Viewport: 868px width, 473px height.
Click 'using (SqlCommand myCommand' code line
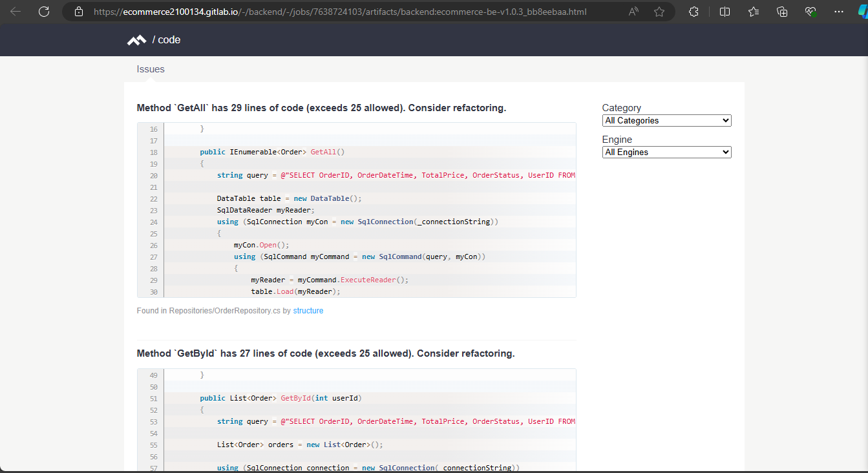(360, 257)
